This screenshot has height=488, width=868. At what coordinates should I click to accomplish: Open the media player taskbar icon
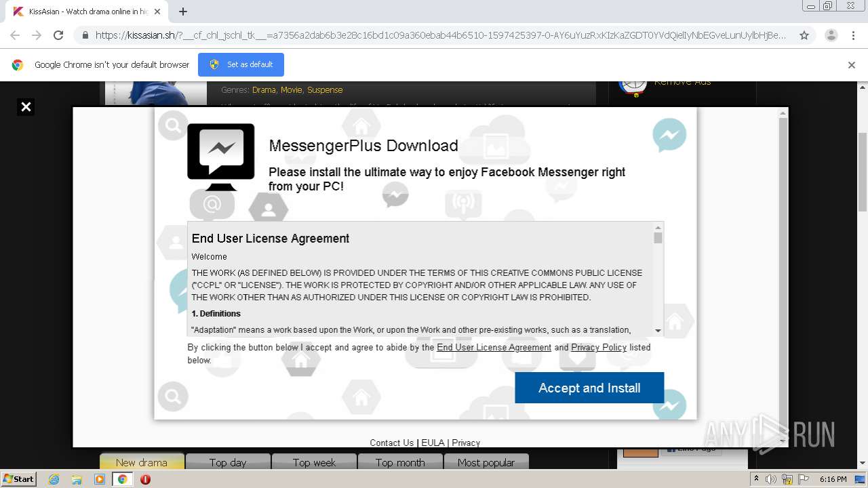[x=100, y=479]
